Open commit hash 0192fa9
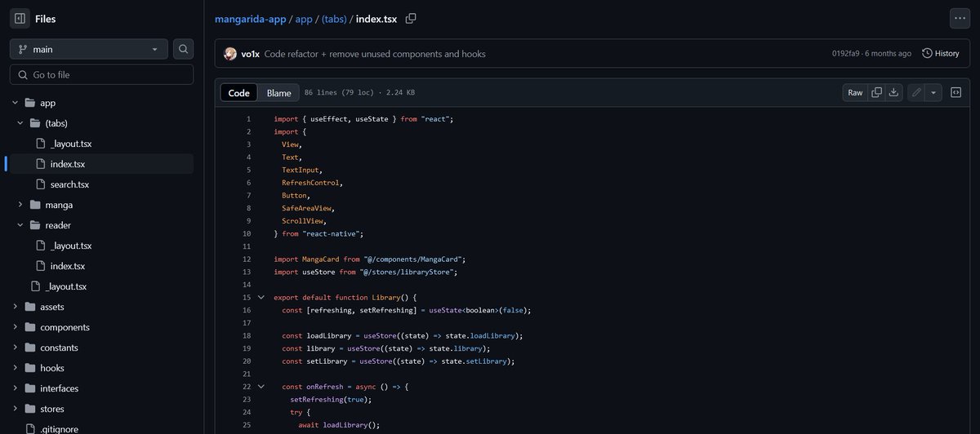 point(847,54)
